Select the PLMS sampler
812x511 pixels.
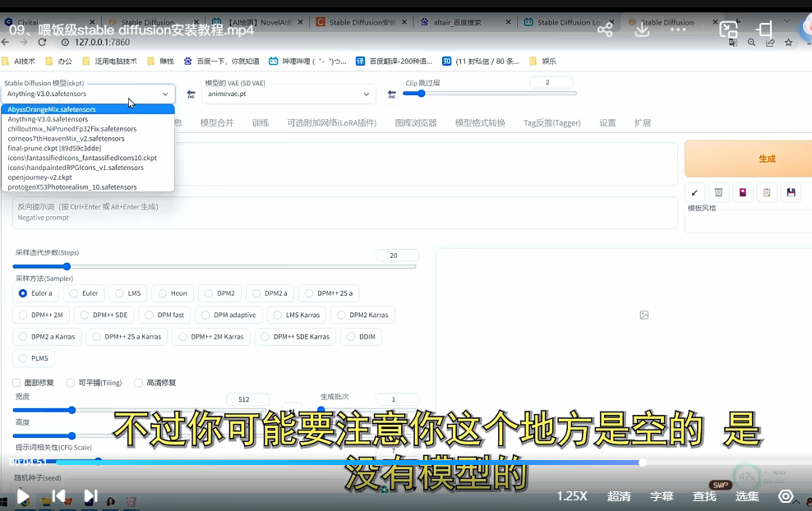tap(34, 358)
